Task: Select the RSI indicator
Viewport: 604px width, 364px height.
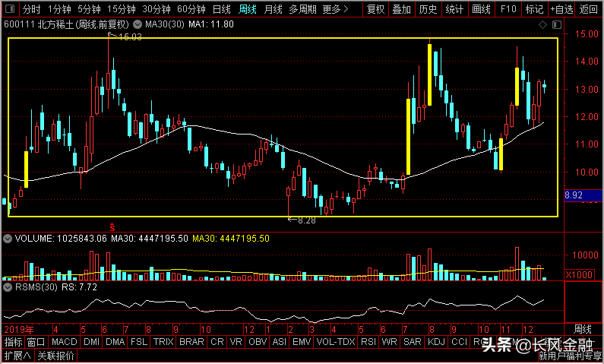Action: click(x=368, y=342)
